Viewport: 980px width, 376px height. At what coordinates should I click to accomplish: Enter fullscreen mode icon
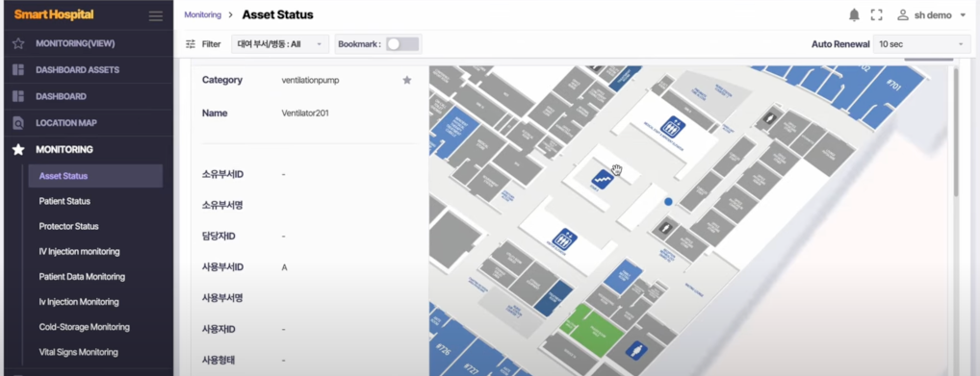pyautogui.click(x=876, y=15)
